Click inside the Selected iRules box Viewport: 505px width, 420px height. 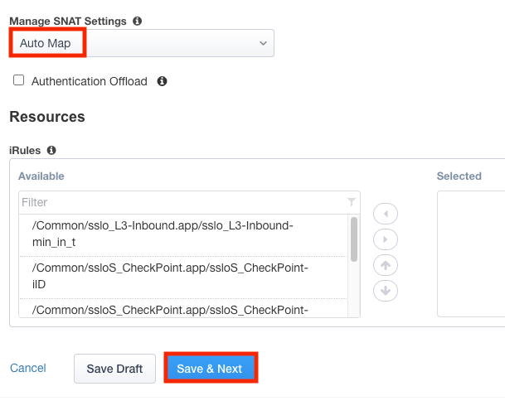click(470, 253)
